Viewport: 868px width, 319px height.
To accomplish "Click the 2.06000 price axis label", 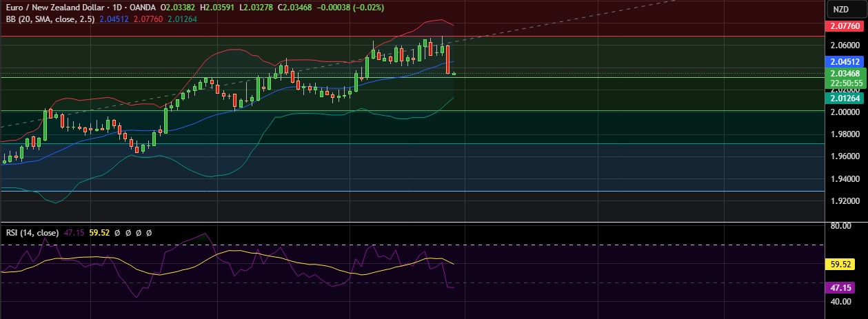I will click(844, 45).
